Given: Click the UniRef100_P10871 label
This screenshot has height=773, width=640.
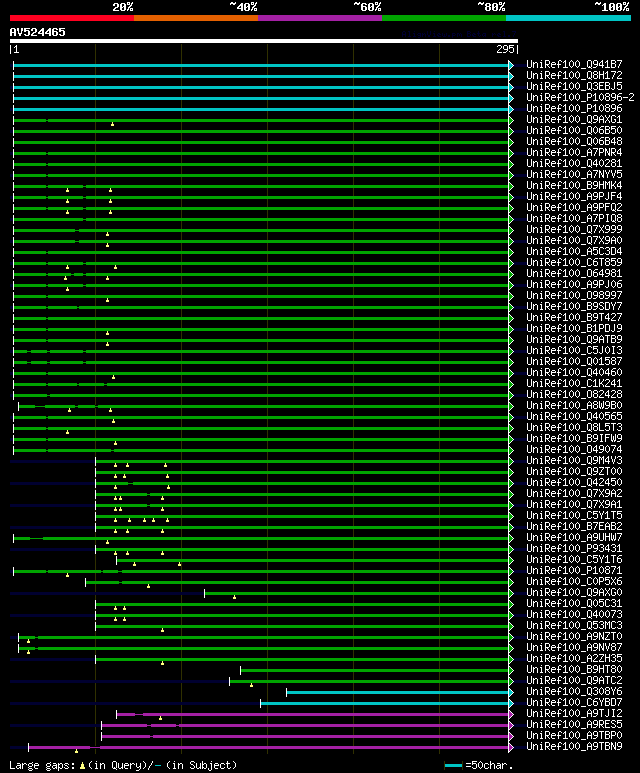Looking at the screenshot, I should [574, 570].
